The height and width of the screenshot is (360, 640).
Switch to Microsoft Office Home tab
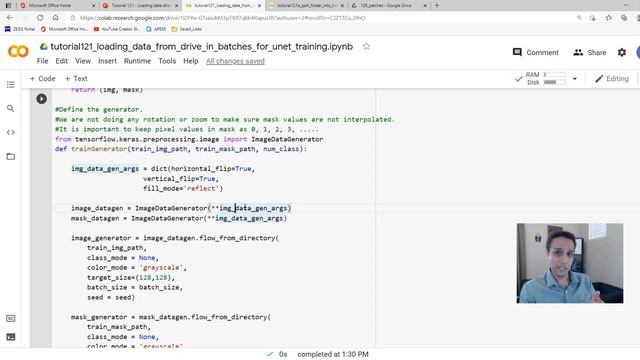(x=57, y=6)
